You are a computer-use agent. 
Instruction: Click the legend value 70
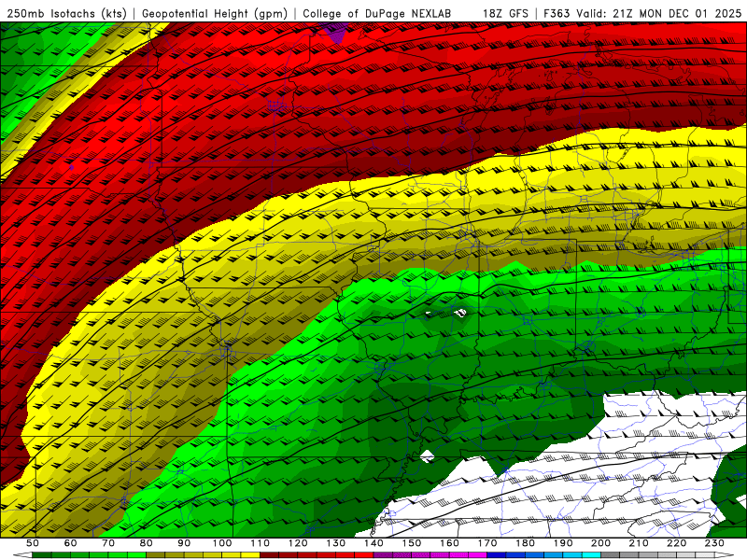108,543
